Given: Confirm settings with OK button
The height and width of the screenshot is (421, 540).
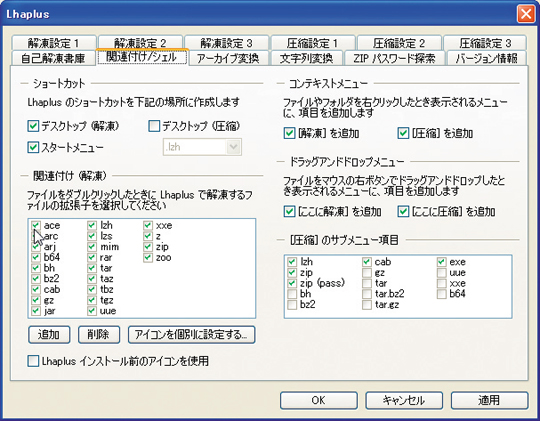Looking at the screenshot, I should [319, 400].
